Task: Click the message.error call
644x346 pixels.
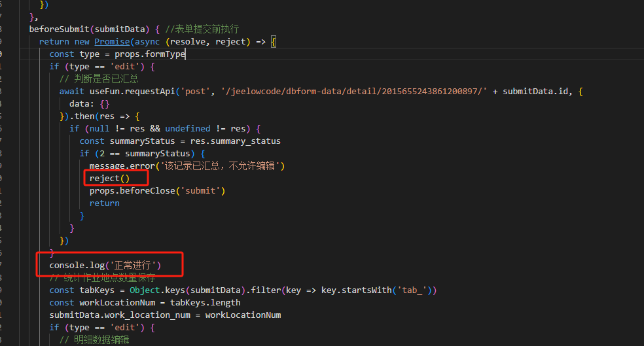Action: click(x=121, y=165)
